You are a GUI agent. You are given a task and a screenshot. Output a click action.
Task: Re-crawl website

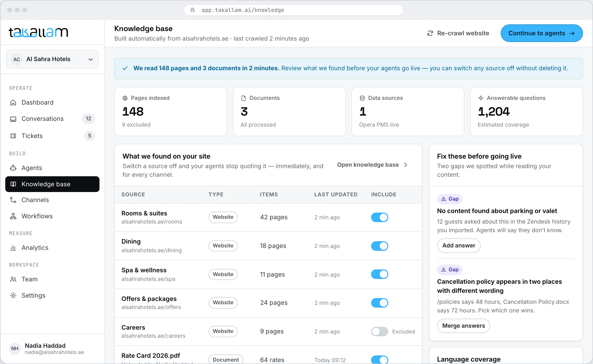click(x=458, y=33)
